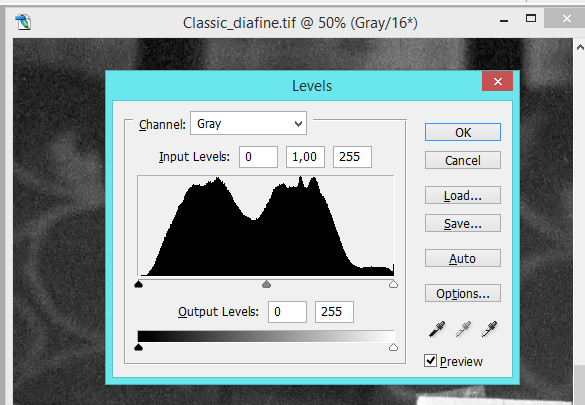Apply Auto levels

click(463, 258)
